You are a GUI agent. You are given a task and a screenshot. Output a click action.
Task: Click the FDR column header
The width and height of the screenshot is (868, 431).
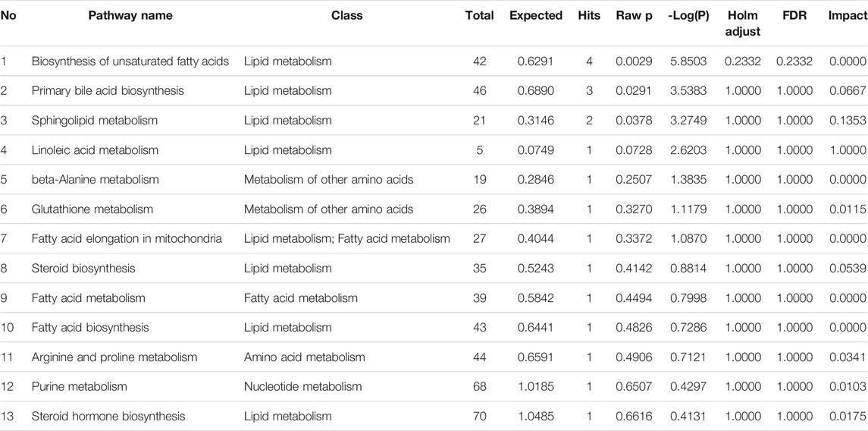pyautogui.click(x=794, y=16)
